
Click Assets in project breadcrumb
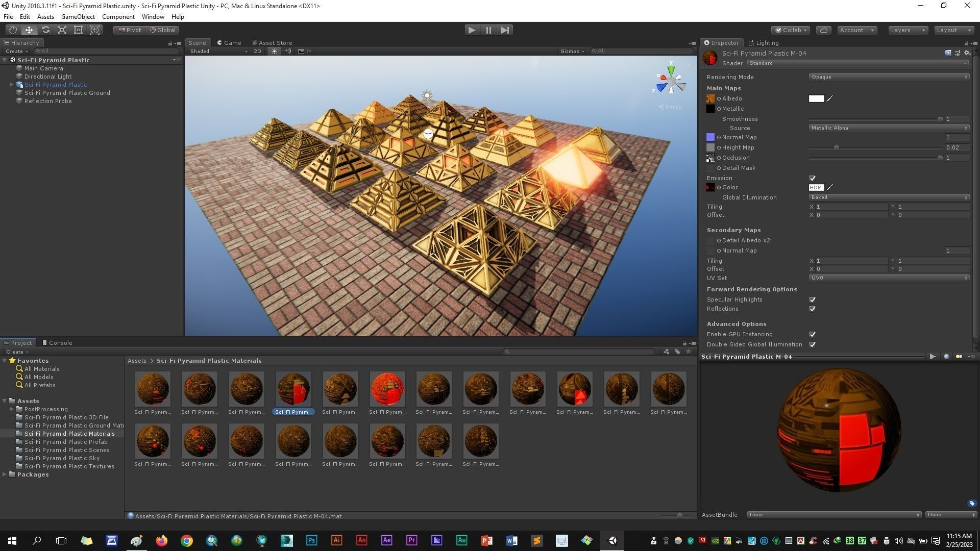tap(137, 361)
